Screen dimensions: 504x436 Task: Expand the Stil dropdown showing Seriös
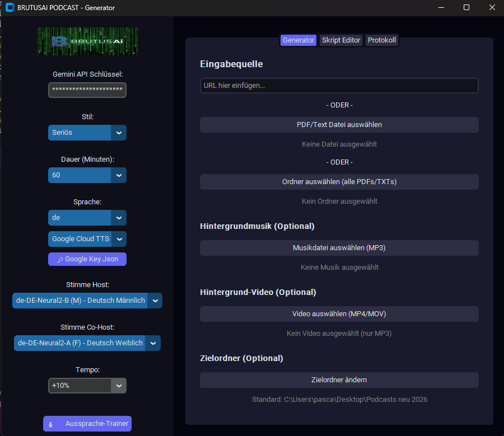(x=87, y=133)
